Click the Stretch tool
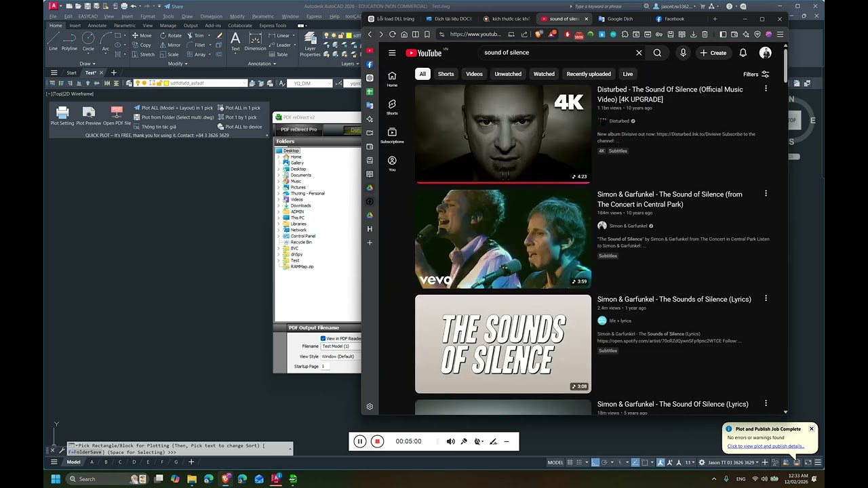868x488 pixels. coord(142,54)
